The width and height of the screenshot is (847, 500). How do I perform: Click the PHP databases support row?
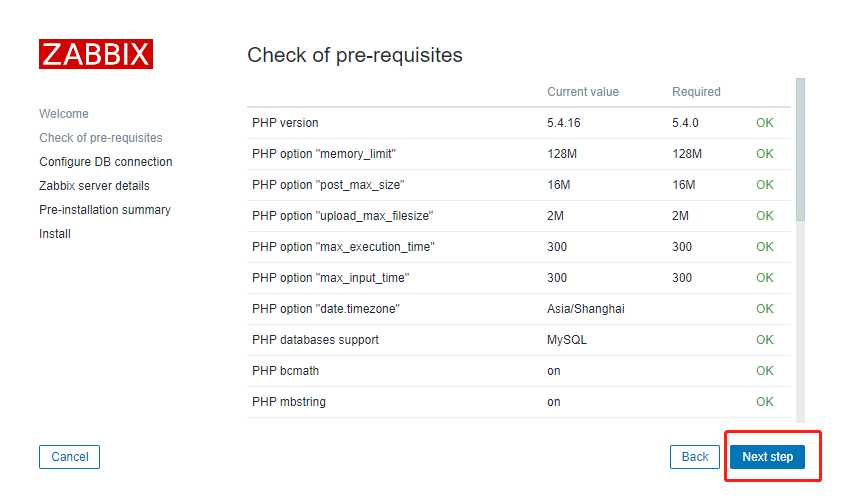(315, 340)
